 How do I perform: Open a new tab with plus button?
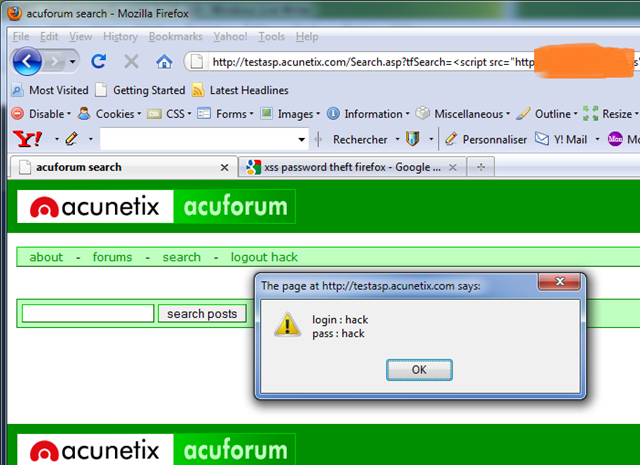point(481,167)
